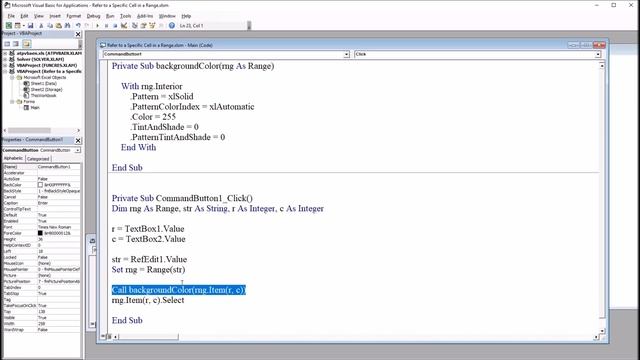The image size is (640, 360).
Task: Open the Insert menu
Action: (x=55, y=16)
